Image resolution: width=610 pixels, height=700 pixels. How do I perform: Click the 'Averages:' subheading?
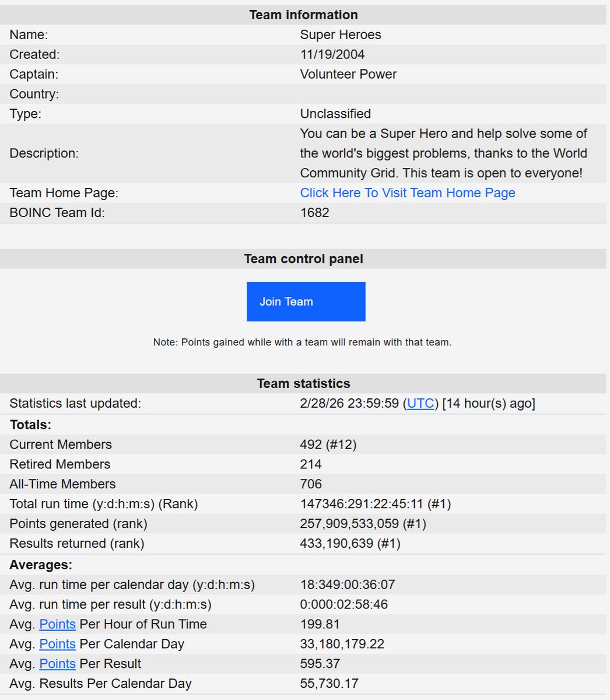point(41,565)
